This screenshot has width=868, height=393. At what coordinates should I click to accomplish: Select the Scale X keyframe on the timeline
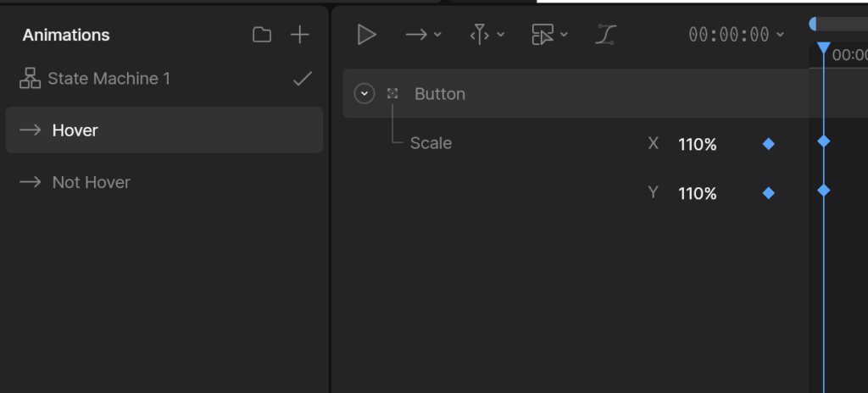pyautogui.click(x=823, y=141)
